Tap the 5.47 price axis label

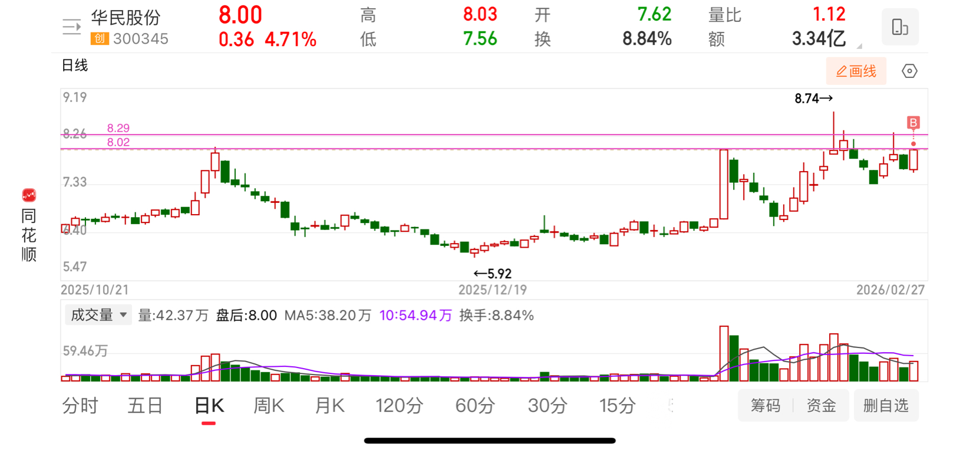tap(75, 267)
